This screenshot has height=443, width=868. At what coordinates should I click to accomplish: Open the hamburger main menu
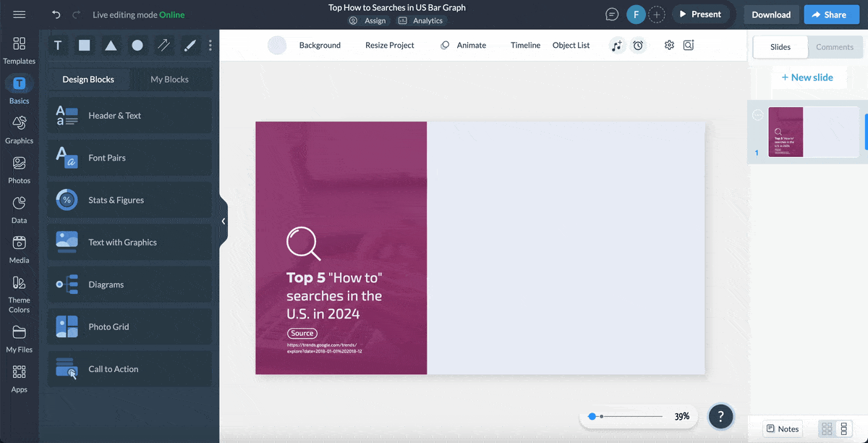(x=20, y=14)
